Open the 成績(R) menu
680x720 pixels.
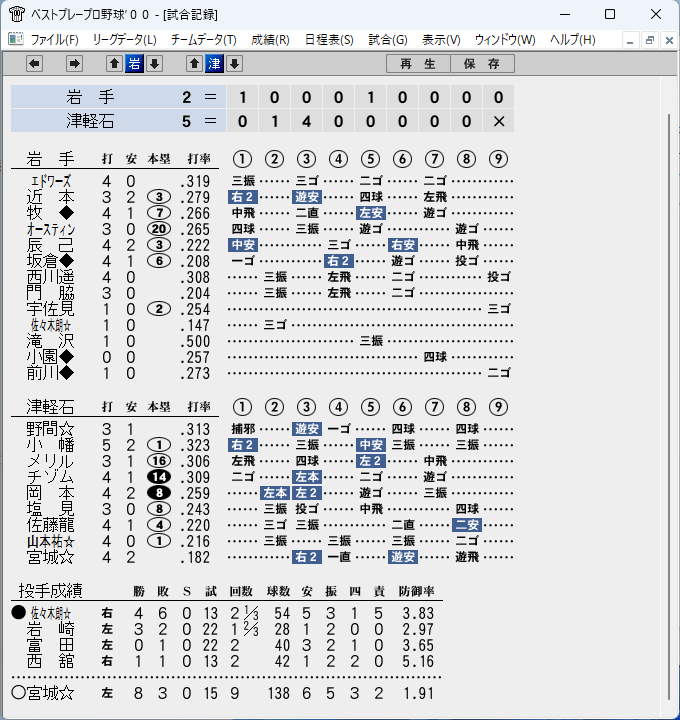coord(270,40)
